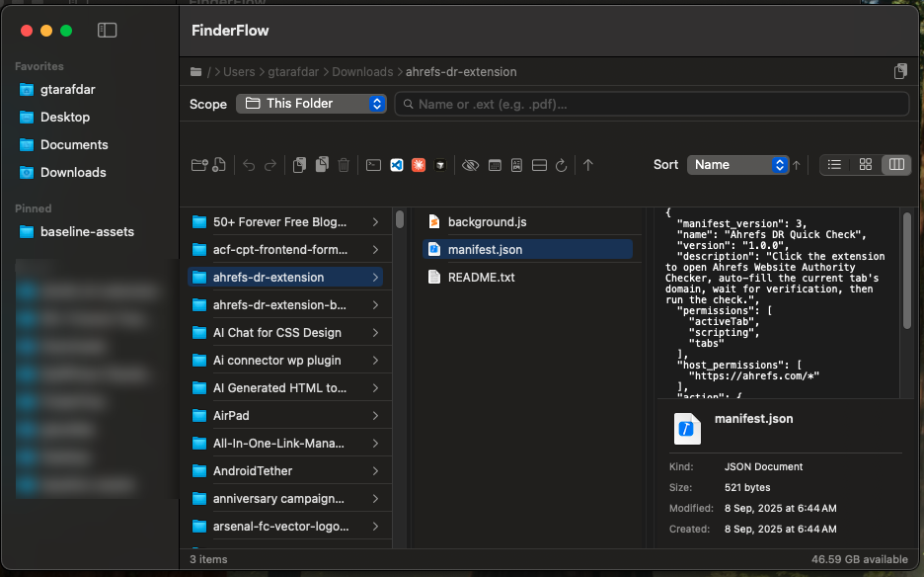Open gtarafdar in Favorites sidebar
This screenshot has height=577, width=924.
[68, 90]
